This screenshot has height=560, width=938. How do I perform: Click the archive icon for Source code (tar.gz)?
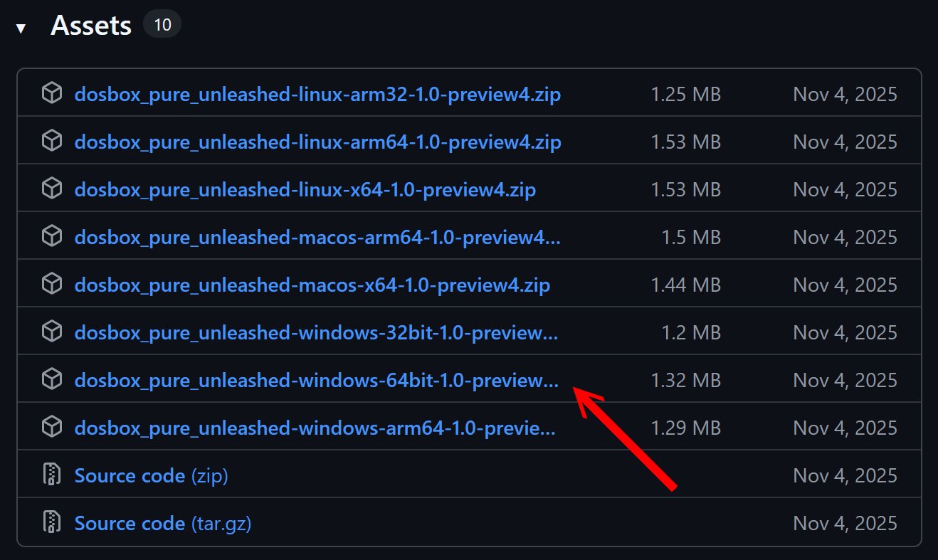[x=51, y=522]
